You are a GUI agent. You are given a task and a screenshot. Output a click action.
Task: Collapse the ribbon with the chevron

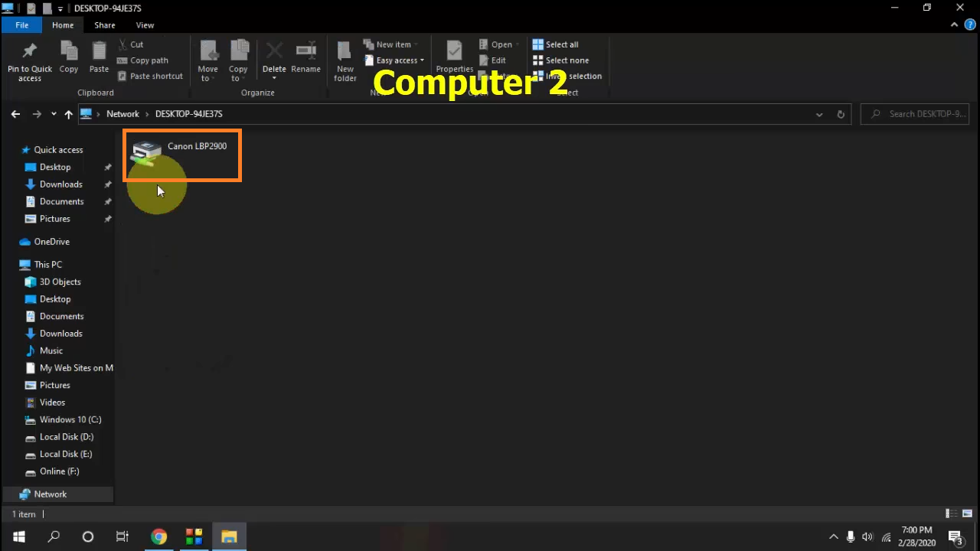[955, 24]
